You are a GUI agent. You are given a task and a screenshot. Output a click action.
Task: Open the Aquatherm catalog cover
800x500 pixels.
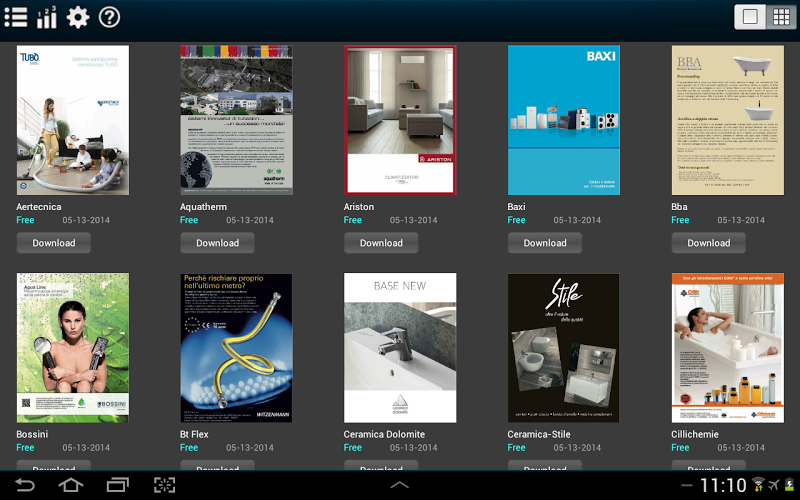pyautogui.click(x=236, y=120)
